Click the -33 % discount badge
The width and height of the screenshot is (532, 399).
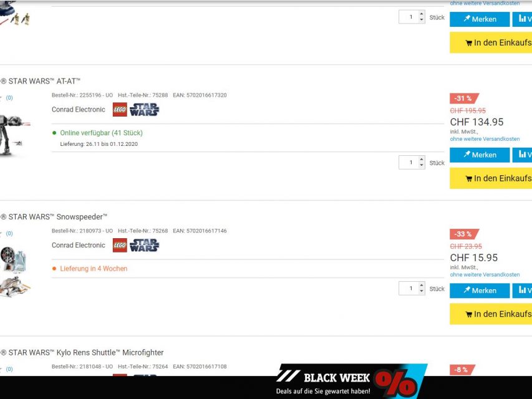tap(463, 234)
